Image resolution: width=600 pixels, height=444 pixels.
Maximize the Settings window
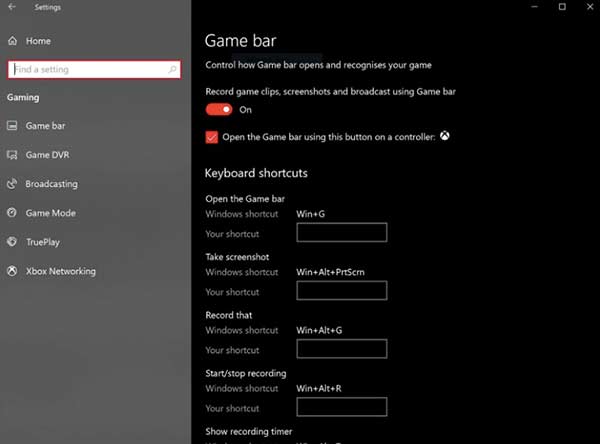point(562,7)
